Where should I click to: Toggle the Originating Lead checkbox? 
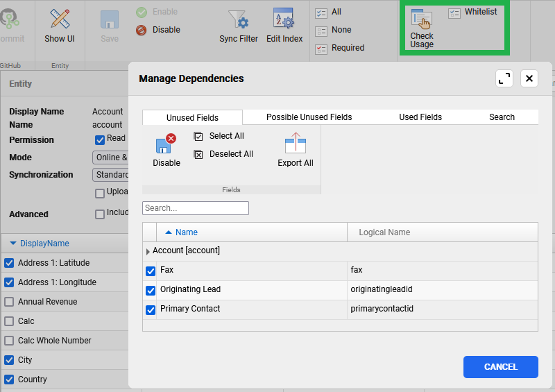(x=151, y=291)
